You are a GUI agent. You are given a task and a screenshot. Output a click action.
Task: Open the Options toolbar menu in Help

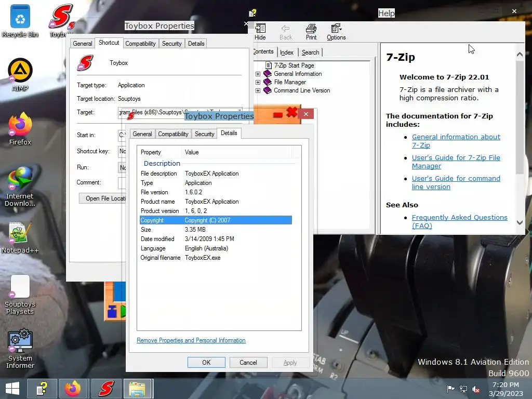(x=336, y=32)
